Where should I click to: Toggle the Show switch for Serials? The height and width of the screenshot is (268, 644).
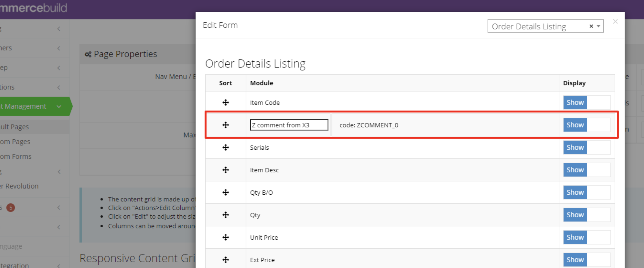[x=586, y=147]
